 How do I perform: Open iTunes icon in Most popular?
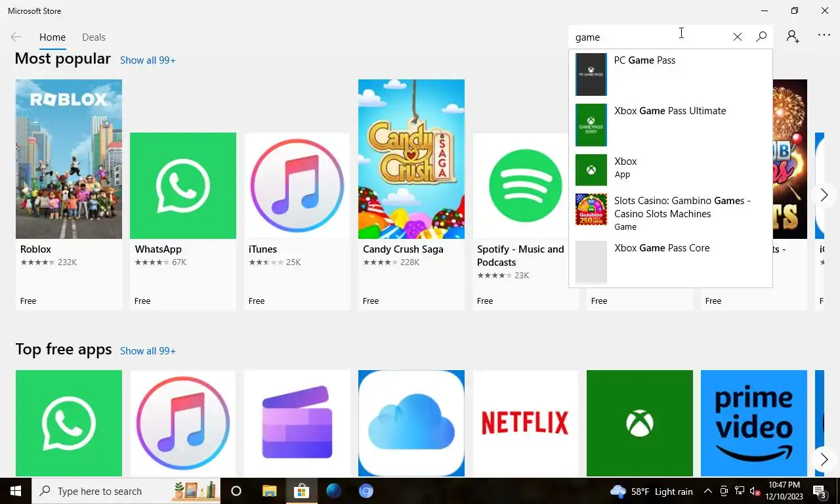tap(297, 186)
